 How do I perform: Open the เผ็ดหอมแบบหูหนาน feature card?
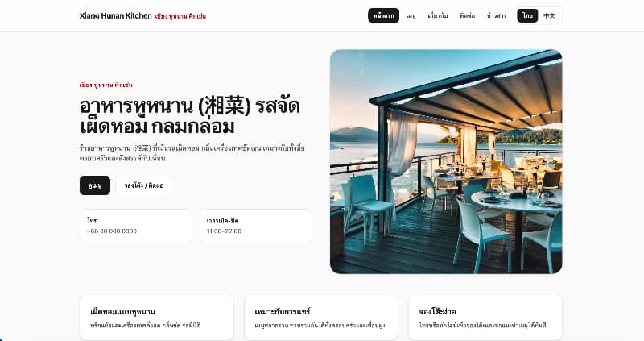(156, 317)
